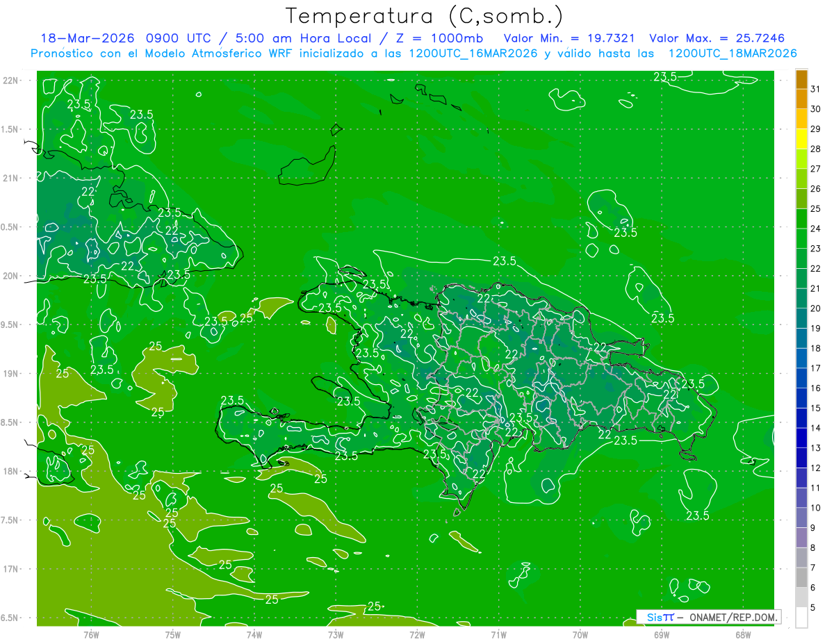Click the color bar scale value 8
The image size is (834, 644).
pyautogui.click(x=813, y=548)
